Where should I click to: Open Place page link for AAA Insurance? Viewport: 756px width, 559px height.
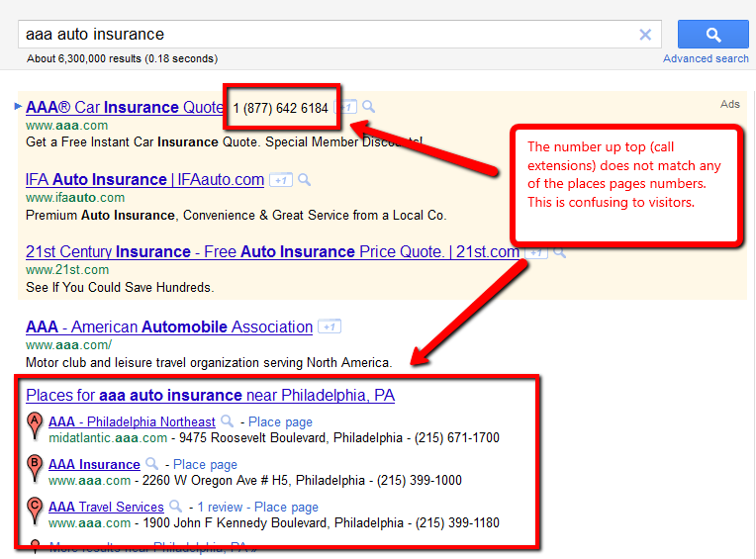(205, 465)
